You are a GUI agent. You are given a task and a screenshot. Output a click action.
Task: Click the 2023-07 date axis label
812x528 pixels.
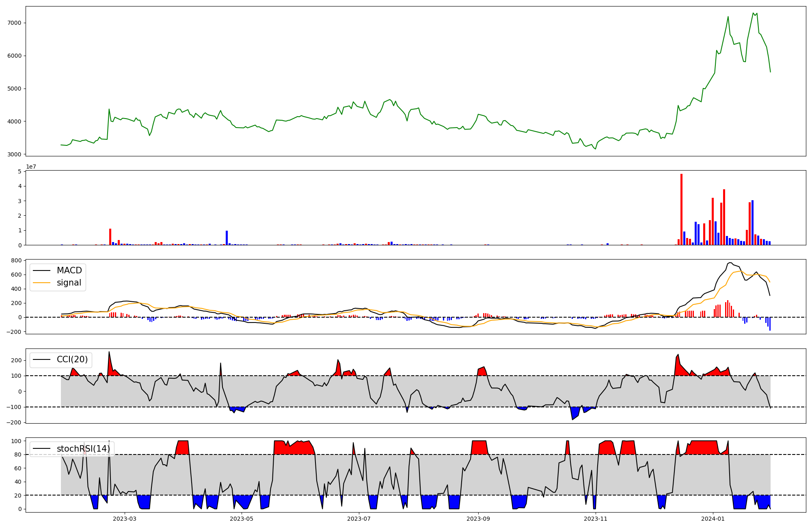[359, 518]
